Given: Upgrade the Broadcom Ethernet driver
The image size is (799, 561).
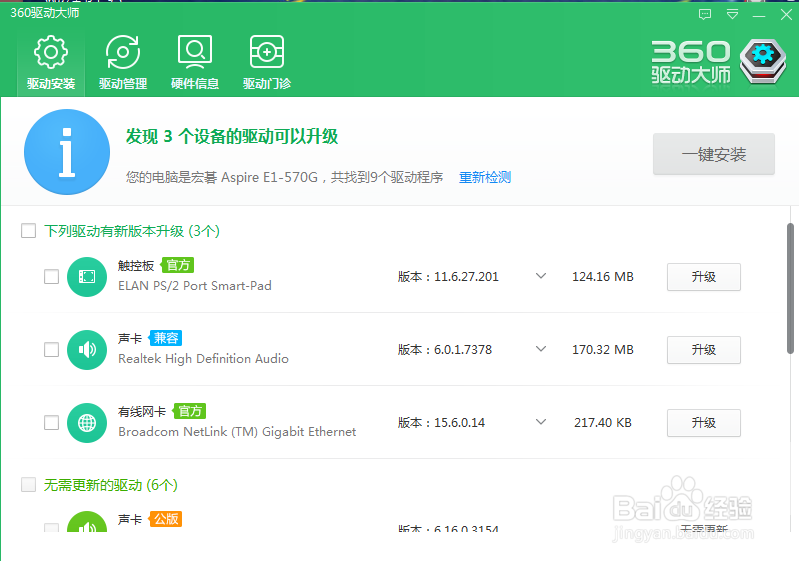Looking at the screenshot, I should click(x=704, y=422).
